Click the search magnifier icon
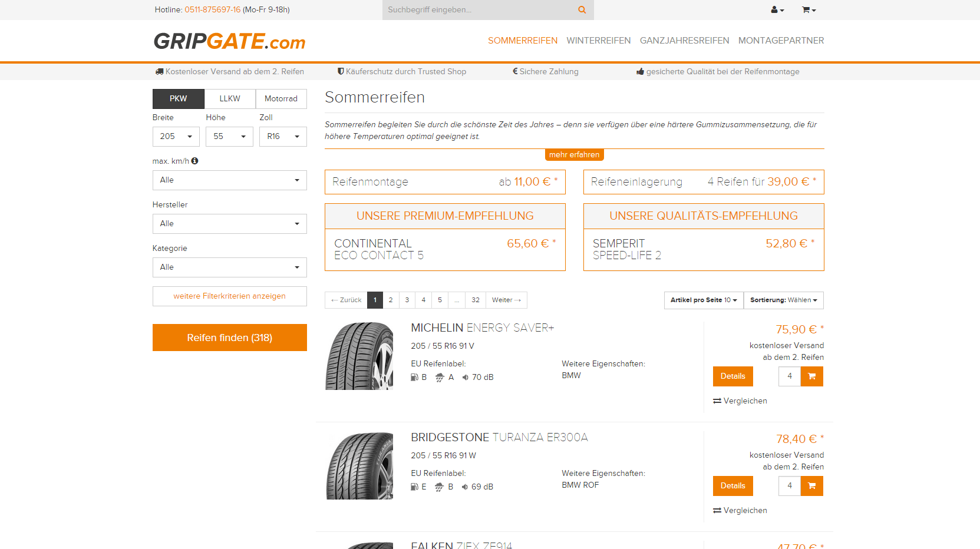 coord(582,10)
